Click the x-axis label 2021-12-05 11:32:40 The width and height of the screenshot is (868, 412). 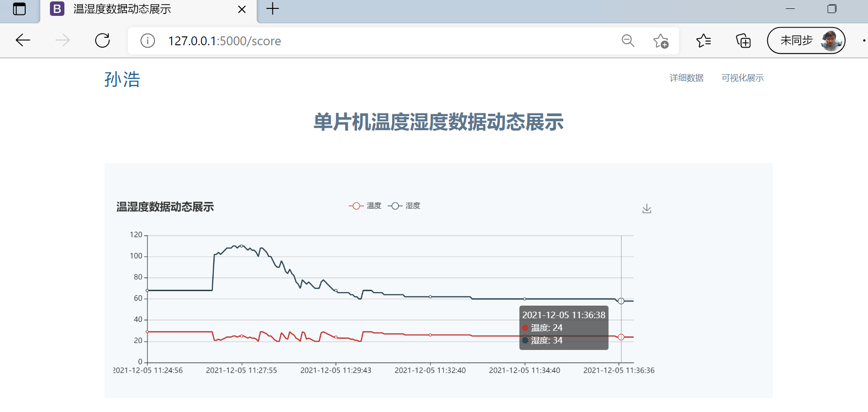tap(430, 370)
